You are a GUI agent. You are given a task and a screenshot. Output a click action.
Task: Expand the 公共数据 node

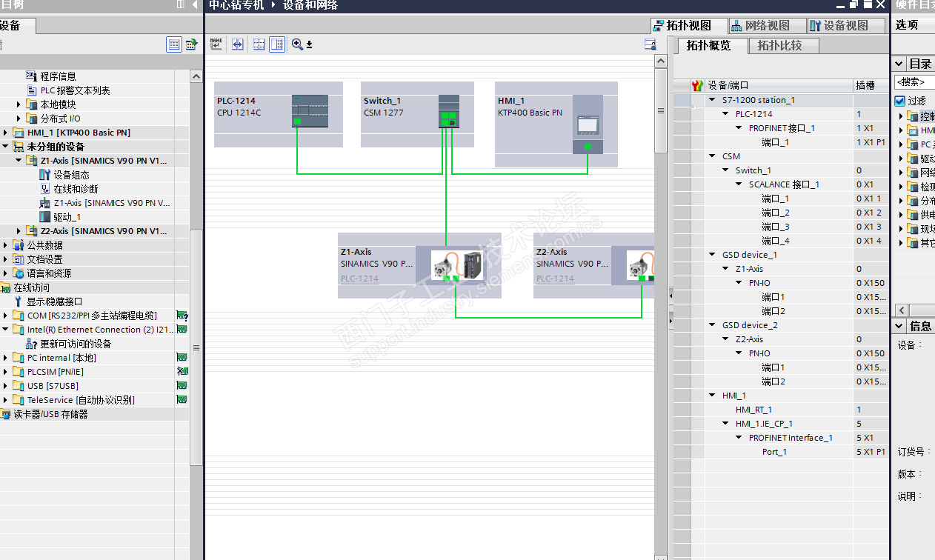click(5, 245)
